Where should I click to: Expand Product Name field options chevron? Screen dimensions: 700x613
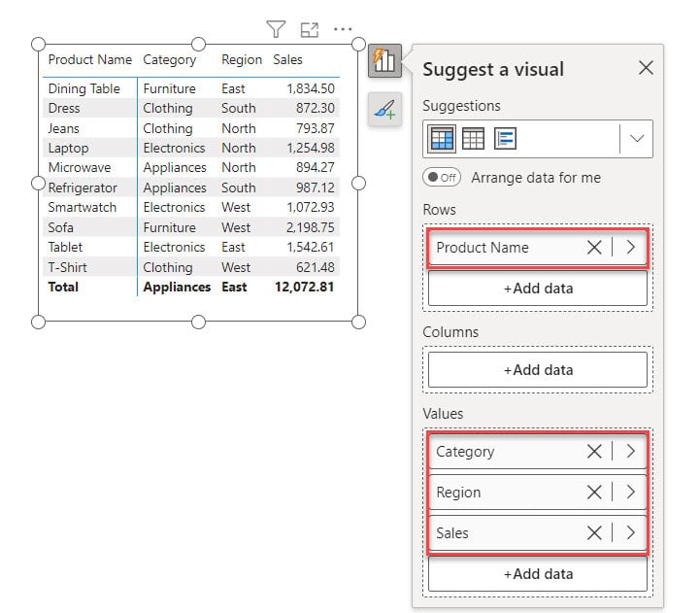tap(630, 247)
